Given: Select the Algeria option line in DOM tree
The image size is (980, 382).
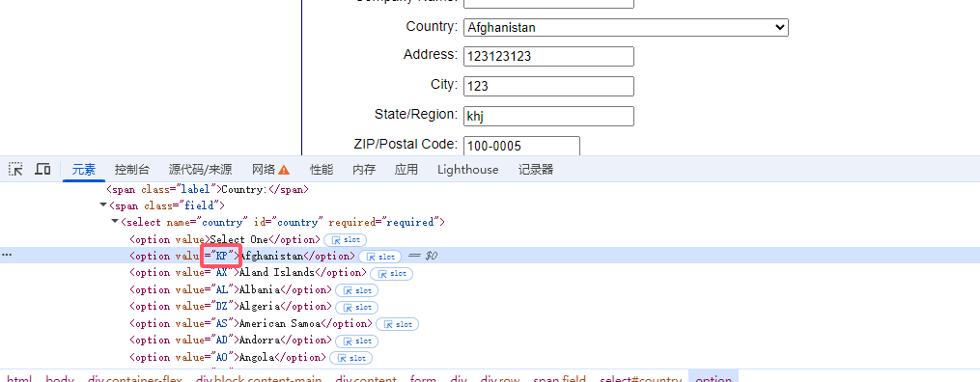Looking at the screenshot, I should pyautogui.click(x=230, y=307).
